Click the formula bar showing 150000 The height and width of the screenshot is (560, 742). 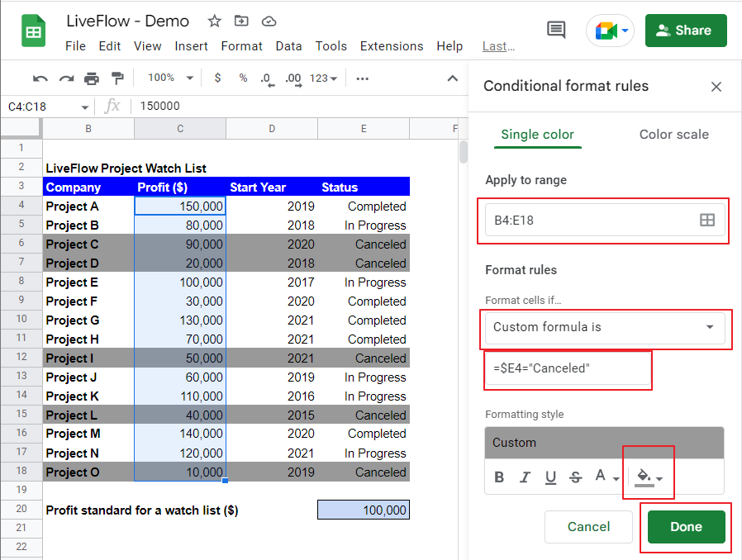(x=298, y=106)
